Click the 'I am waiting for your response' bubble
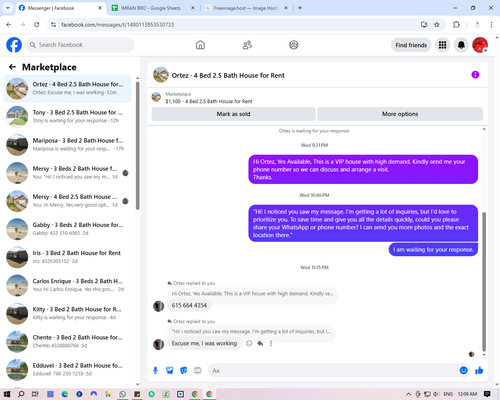 [x=433, y=250]
